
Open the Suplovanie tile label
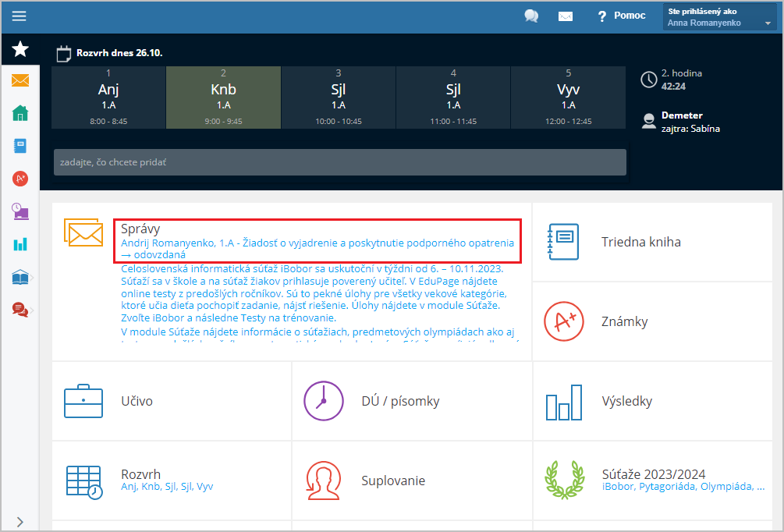click(x=393, y=481)
